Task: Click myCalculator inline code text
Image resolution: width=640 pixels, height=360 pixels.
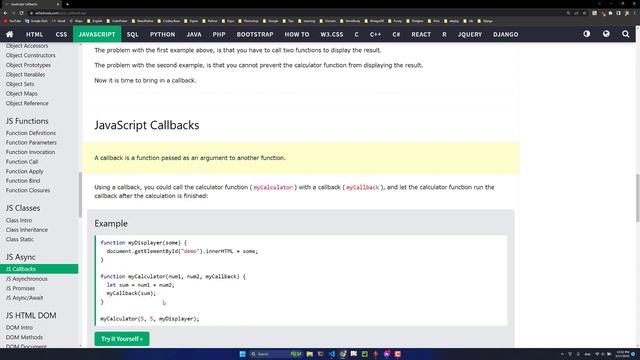Action: pos(273,187)
